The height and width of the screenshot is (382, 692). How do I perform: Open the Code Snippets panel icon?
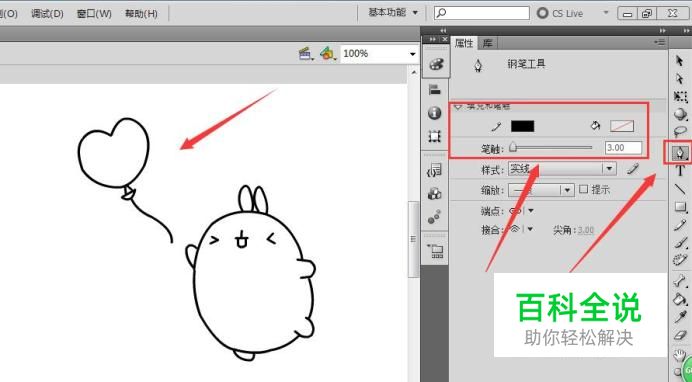click(x=435, y=170)
